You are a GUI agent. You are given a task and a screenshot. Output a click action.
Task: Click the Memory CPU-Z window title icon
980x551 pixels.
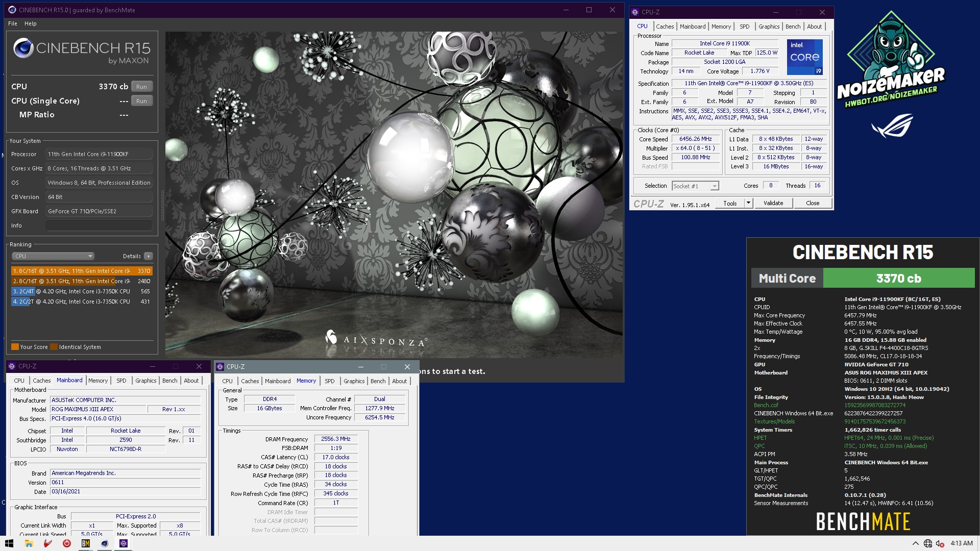(220, 367)
